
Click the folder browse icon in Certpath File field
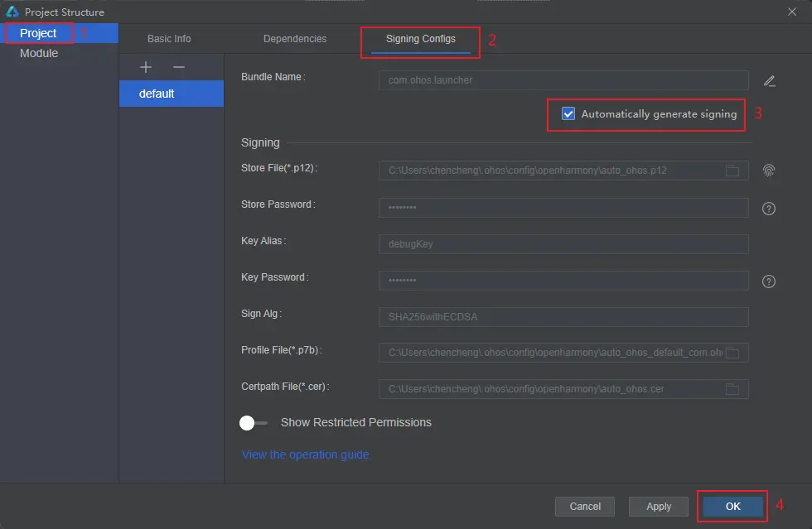732,389
